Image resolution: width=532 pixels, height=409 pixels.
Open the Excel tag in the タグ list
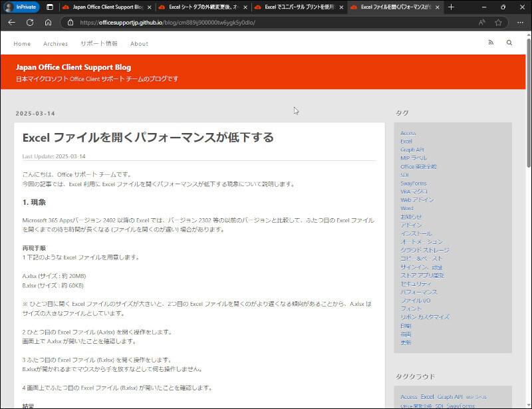pyautogui.click(x=406, y=142)
